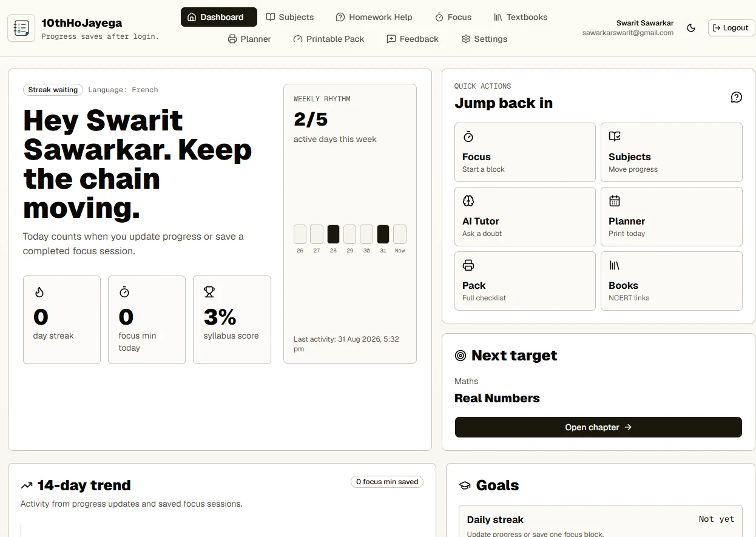Click the library icon in the Books card
This screenshot has width=756, height=537.
coord(615,265)
